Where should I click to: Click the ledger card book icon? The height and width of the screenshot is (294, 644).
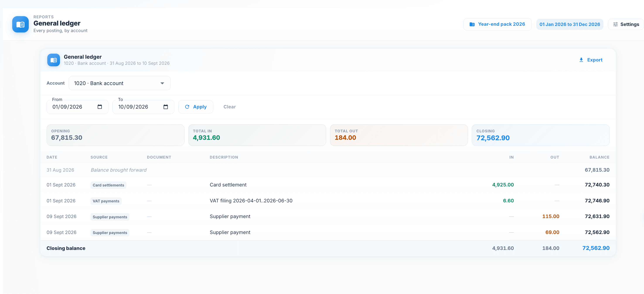53,60
